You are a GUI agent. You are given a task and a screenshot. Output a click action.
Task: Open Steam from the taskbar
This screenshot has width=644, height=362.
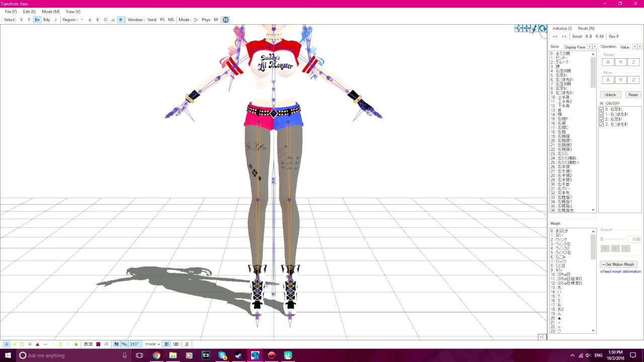click(x=238, y=355)
